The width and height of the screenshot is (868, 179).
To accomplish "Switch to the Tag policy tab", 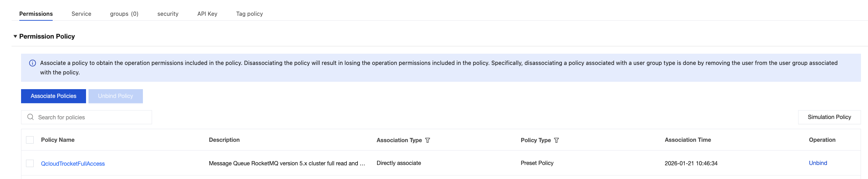I will pos(249,14).
